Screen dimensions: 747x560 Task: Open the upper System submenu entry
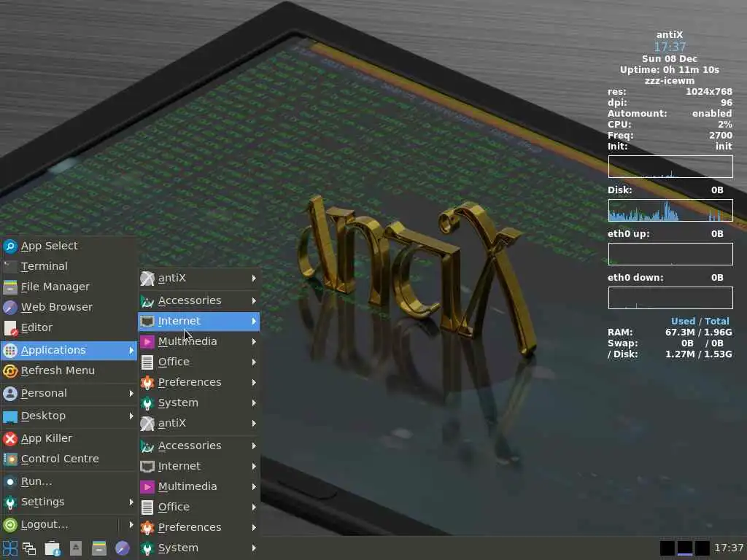click(x=198, y=402)
